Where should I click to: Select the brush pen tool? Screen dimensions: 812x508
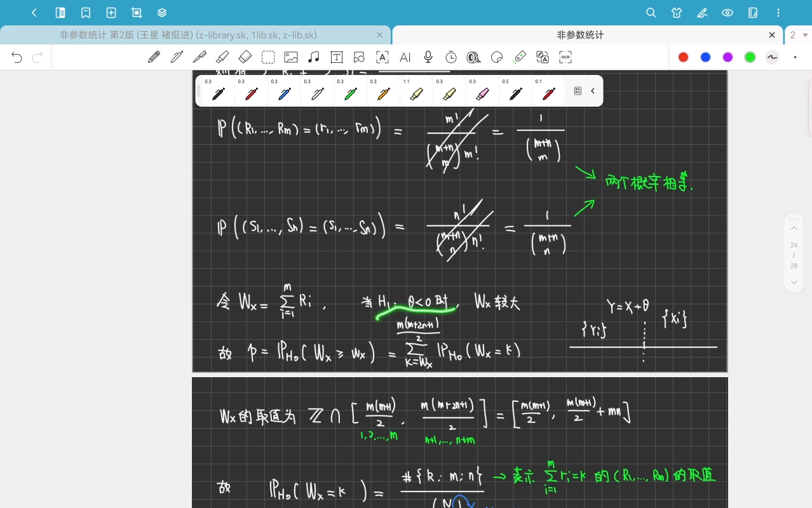coord(200,57)
